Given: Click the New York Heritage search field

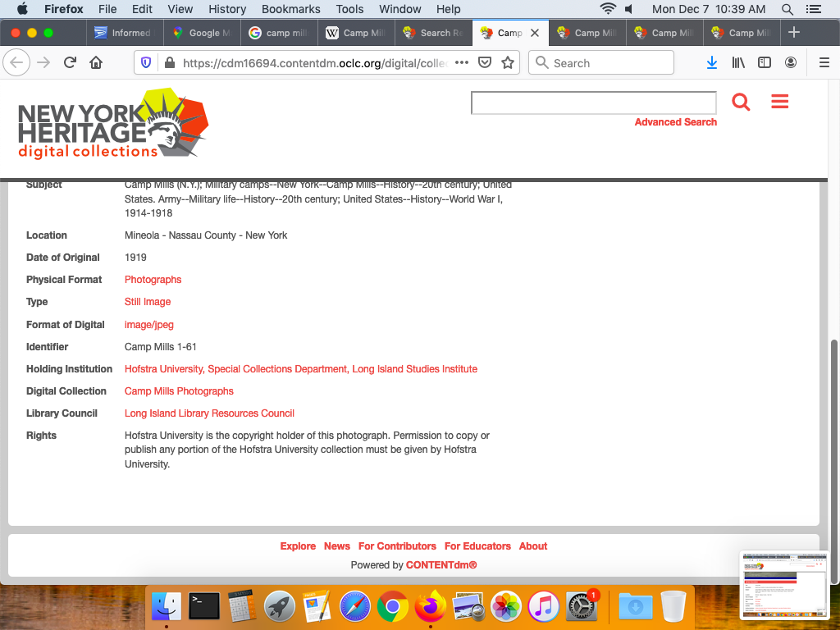Looking at the screenshot, I should point(593,103).
